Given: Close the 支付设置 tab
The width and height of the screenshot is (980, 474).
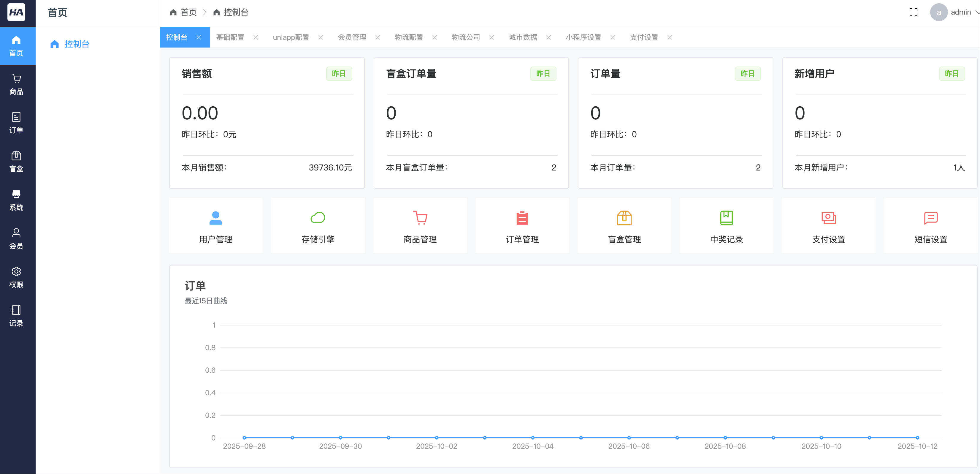Looking at the screenshot, I should pyautogui.click(x=670, y=37).
